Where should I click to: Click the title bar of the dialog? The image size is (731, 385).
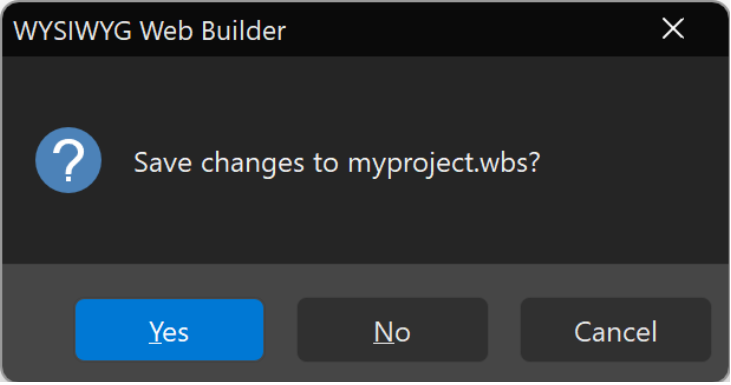pyautogui.click(x=365, y=30)
